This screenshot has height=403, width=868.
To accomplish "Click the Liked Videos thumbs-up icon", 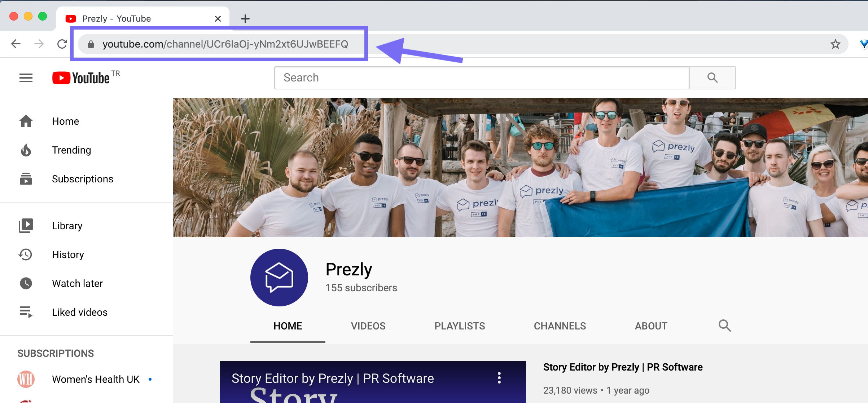I will point(26,312).
